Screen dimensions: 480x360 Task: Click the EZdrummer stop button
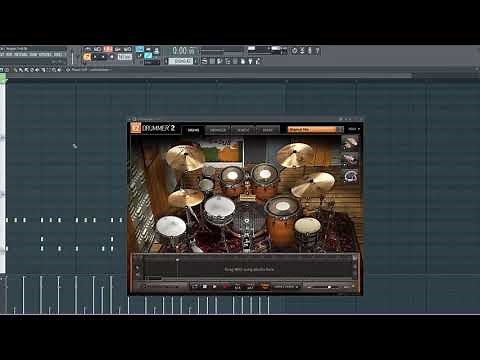click(205, 286)
